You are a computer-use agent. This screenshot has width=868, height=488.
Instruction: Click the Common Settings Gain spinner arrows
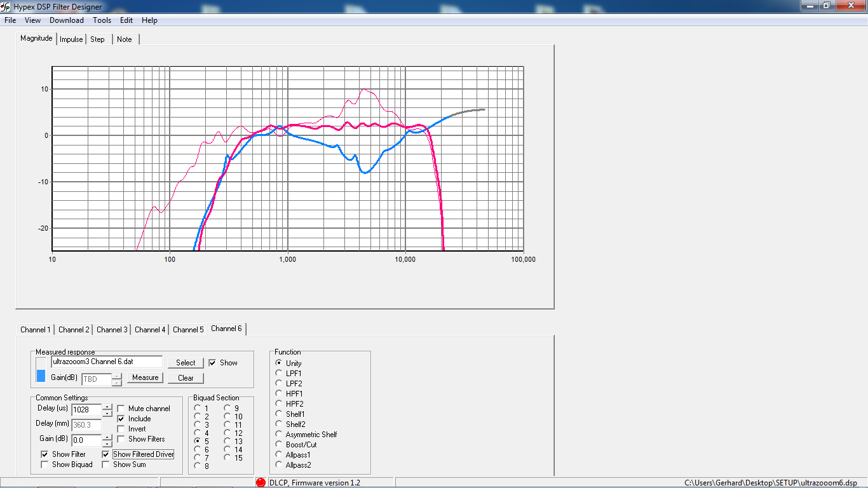pos(107,440)
